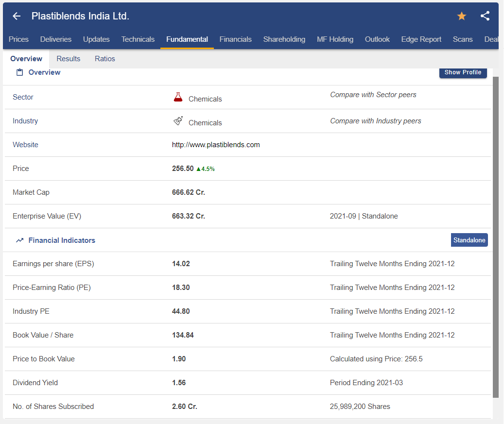The image size is (504, 424).
Task: Click Calculated using Price: 256.5 text
Action: (376, 359)
